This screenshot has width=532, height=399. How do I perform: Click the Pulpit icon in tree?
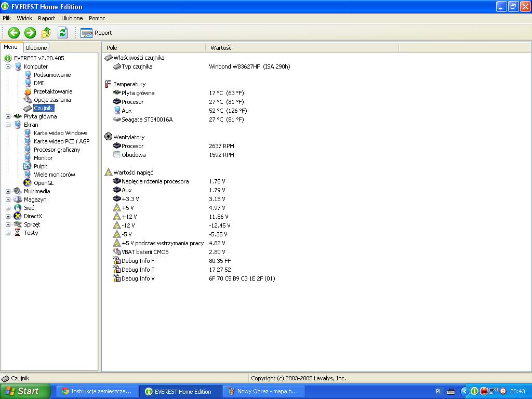point(28,166)
